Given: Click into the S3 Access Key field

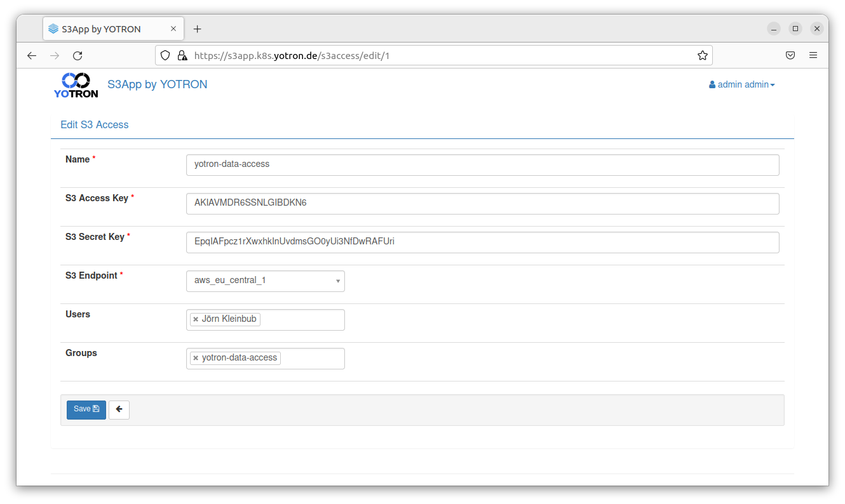Looking at the screenshot, I should [x=483, y=203].
